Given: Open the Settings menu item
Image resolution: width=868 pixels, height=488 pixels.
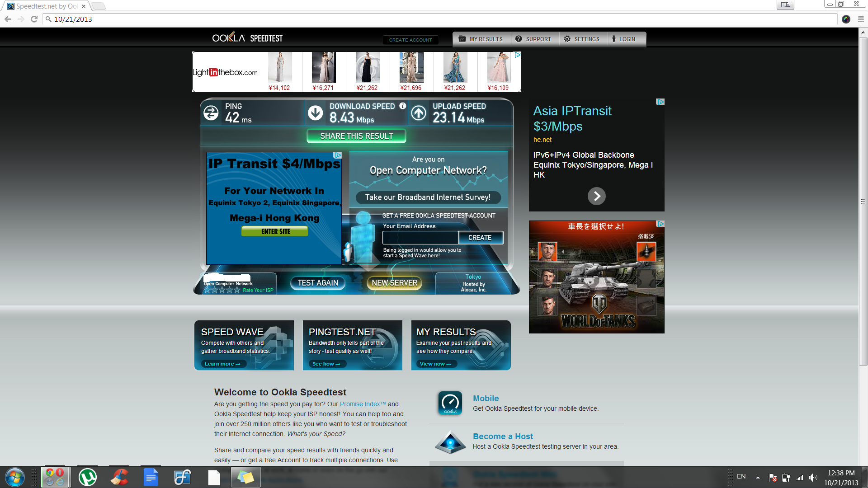Looking at the screenshot, I should [x=583, y=39].
